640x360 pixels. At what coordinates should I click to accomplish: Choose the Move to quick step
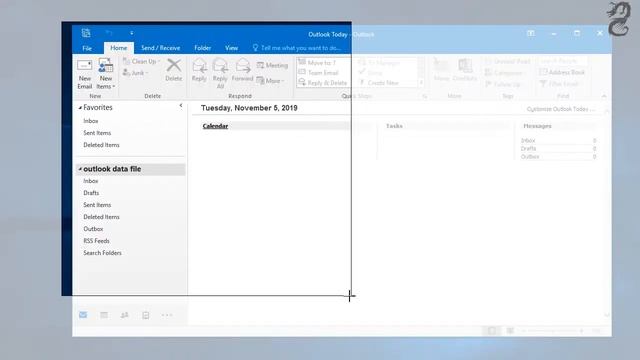coord(318,62)
